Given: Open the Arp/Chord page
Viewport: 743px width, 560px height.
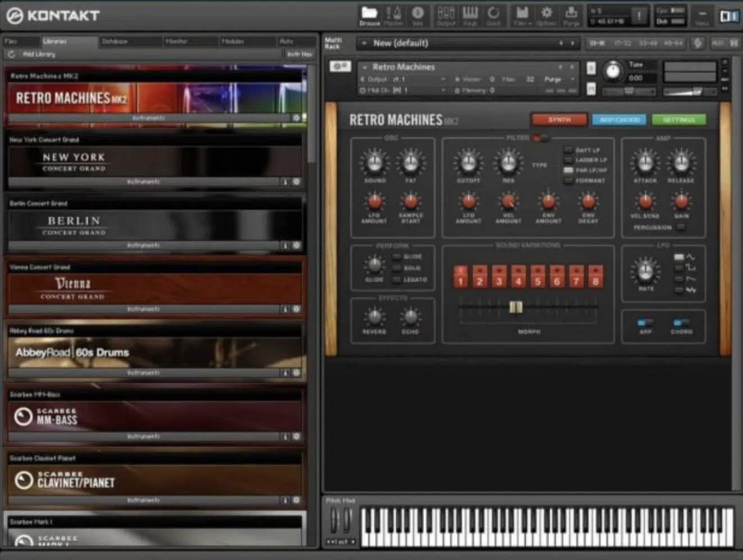Looking at the screenshot, I should pyautogui.click(x=619, y=120).
